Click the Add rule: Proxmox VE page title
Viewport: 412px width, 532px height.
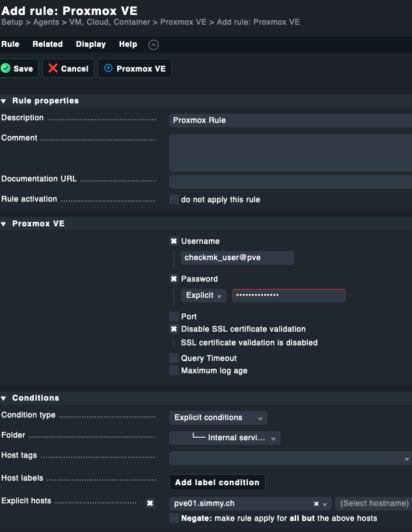point(70,11)
